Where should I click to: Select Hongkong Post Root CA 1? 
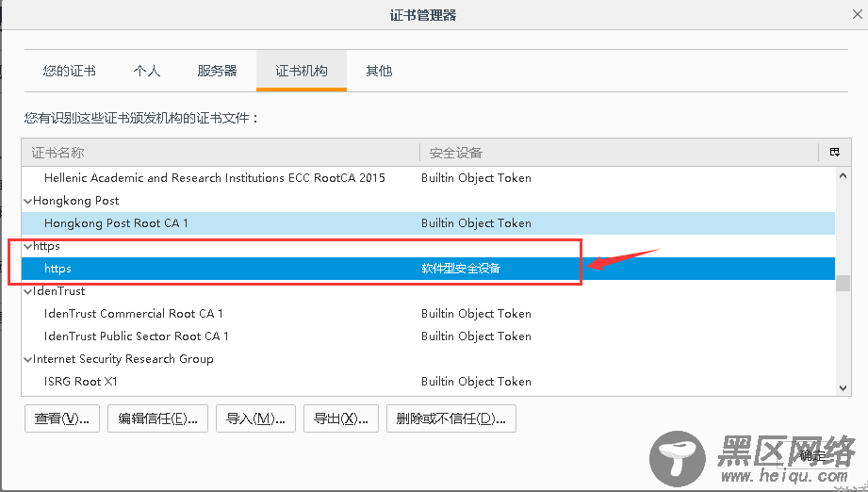[428, 223]
